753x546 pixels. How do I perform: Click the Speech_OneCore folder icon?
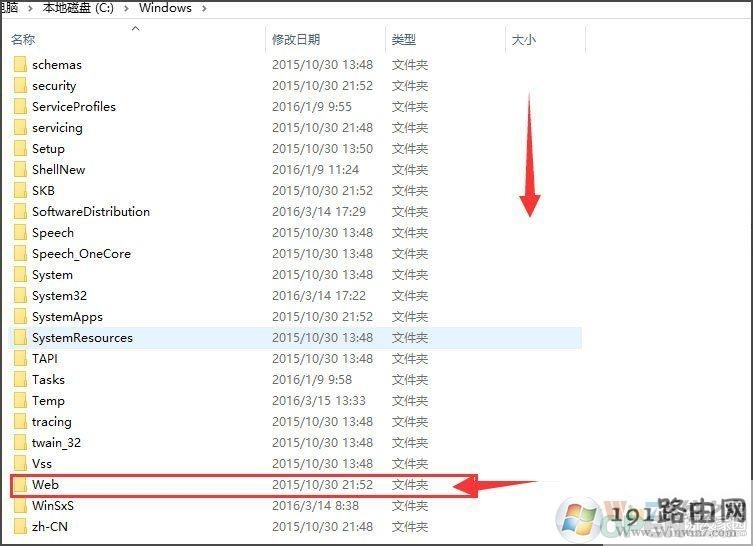pos(20,254)
